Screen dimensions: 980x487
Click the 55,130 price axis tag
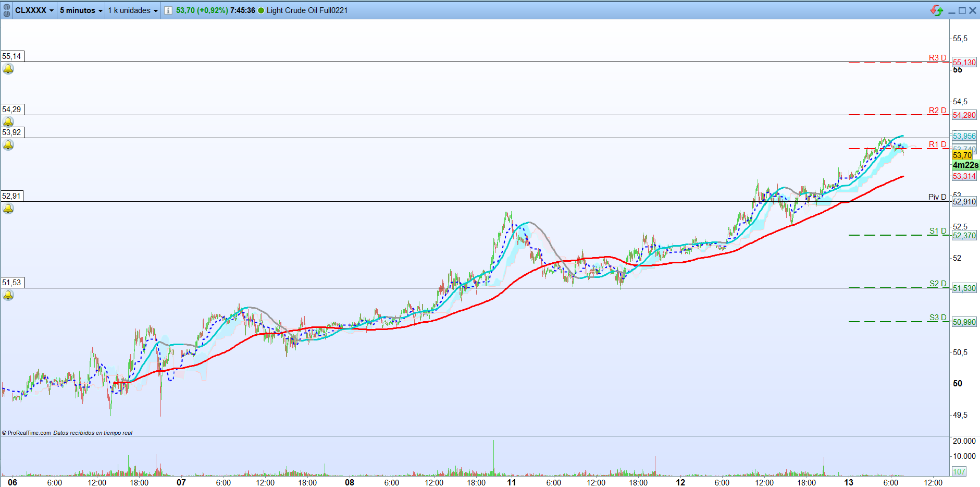point(964,63)
